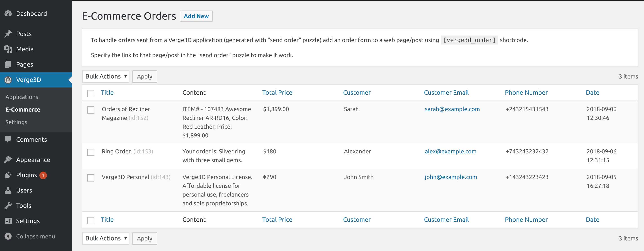Image resolution: width=644 pixels, height=251 pixels.
Task: Click sarah@example.com customer email link
Action: coord(452,109)
